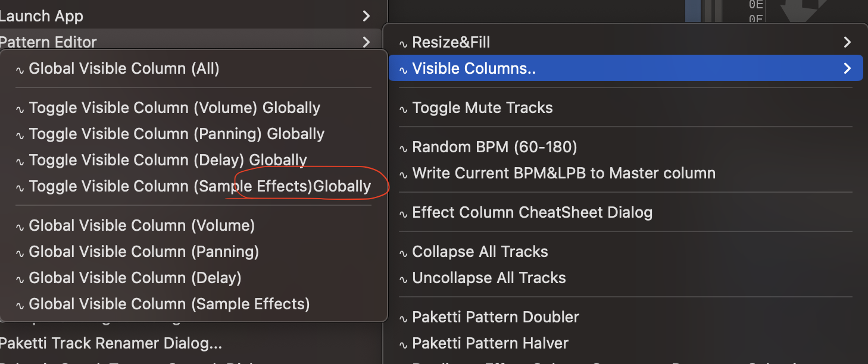Collapse All Tracks from the menu
The height and width of the screenshot is (364, 868).
tap(480, 252)
